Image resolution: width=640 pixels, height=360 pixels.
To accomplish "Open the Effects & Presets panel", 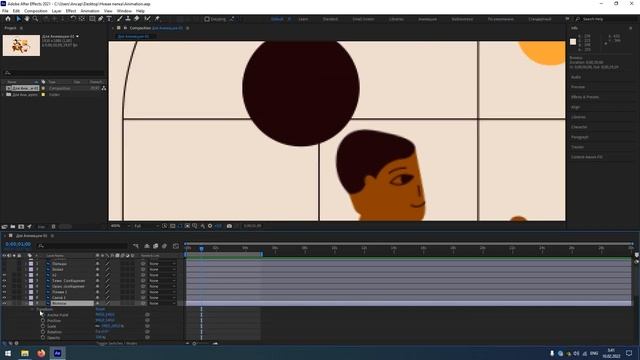I will tap(585, 97).
